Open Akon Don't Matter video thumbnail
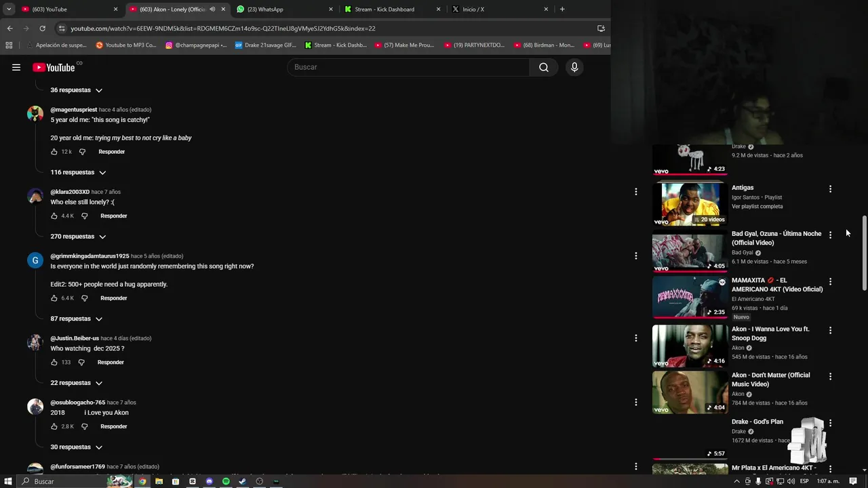Viewport: 868px width, 488px height. (690, 392)
